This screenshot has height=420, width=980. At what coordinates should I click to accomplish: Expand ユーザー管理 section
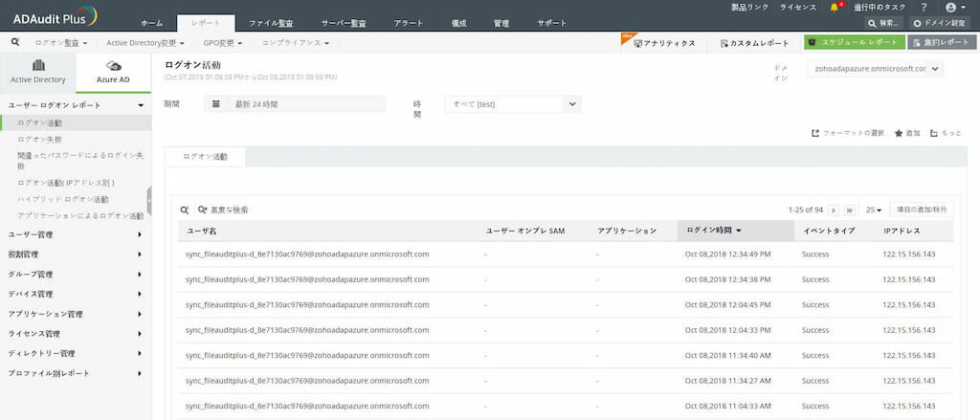(76, 234)
